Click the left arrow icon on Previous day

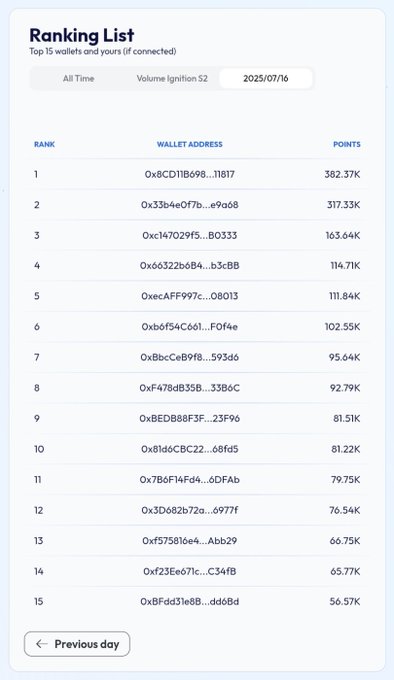(42, 644)
